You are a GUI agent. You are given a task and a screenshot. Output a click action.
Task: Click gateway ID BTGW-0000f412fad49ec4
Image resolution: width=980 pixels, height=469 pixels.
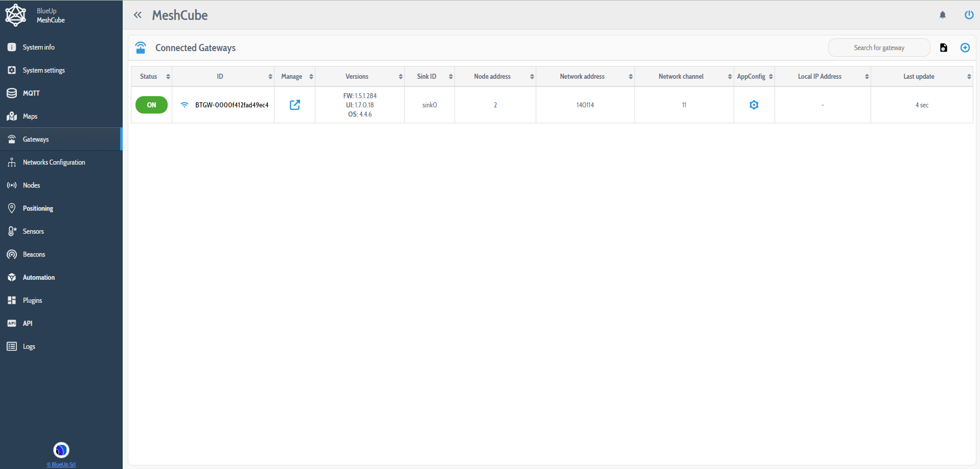(232, 105)
